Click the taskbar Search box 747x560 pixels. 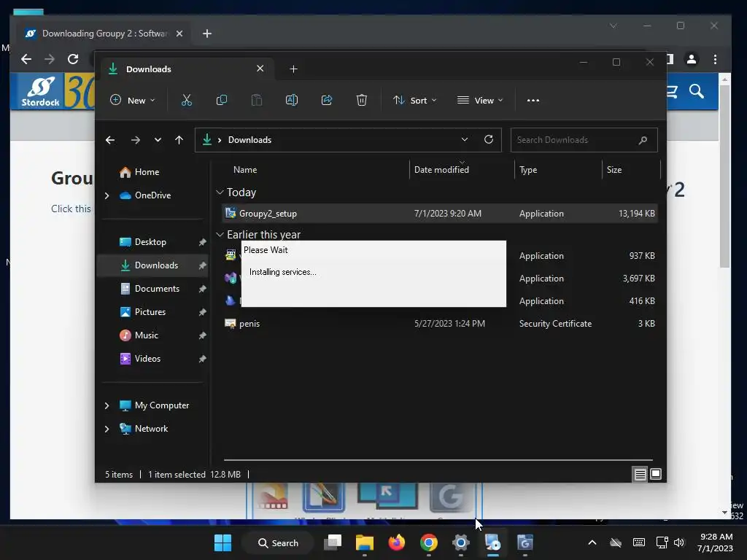click(278, 542)
